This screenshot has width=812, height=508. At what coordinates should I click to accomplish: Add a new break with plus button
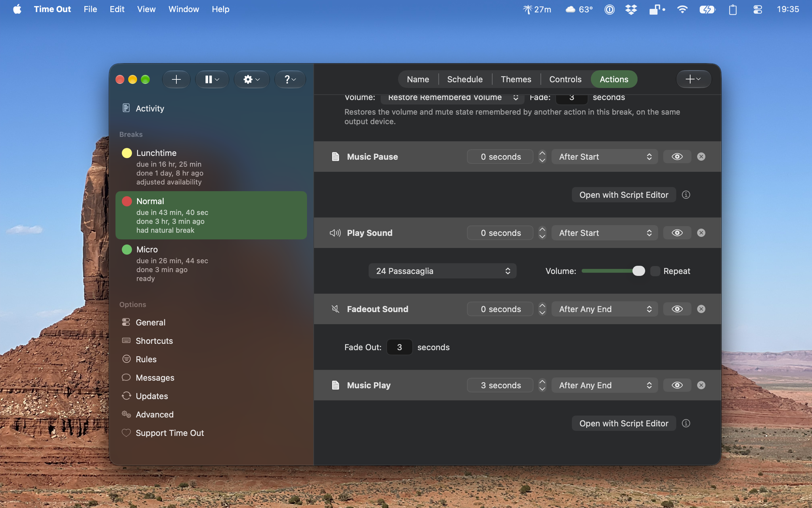tap(176, 79)
